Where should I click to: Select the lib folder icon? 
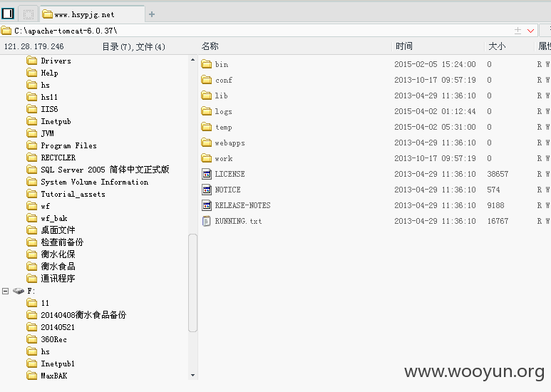pos(207,96)
